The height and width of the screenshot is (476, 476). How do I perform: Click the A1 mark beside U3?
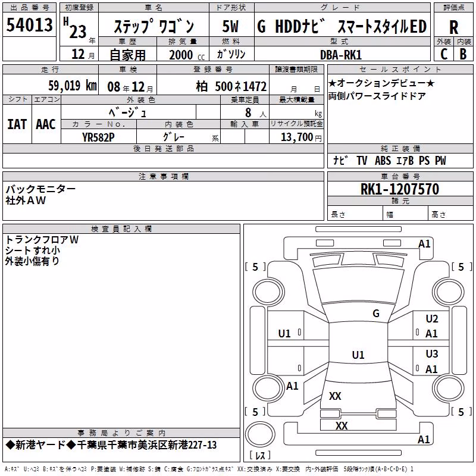(x=431, y=369)
